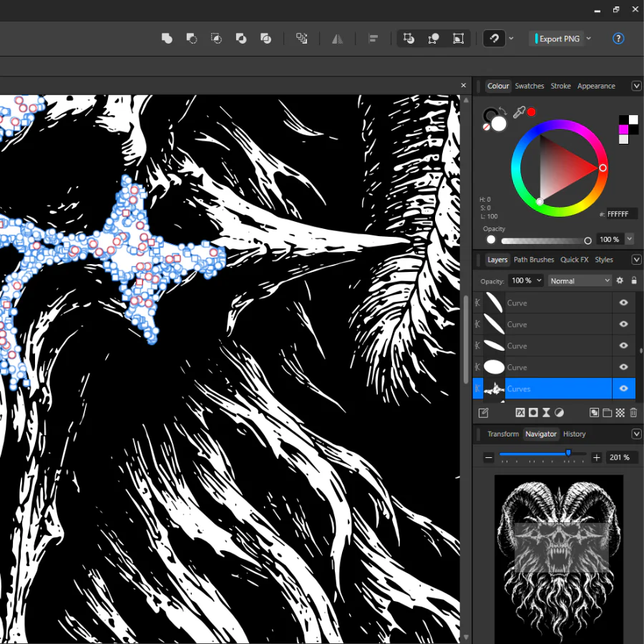This screenshot has height=644, width=644.
Task: Pick up the colour picker eyedropper
Action: coord(518,112)
